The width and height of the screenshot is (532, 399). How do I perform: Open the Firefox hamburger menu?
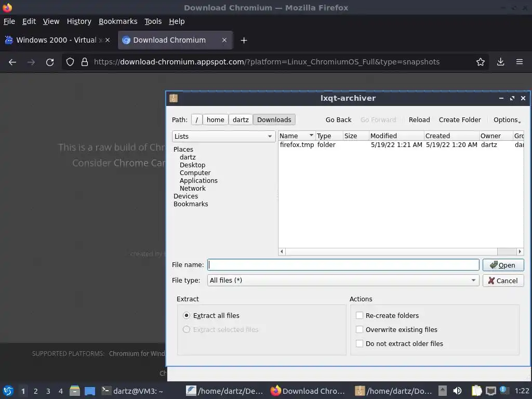pos(520,62)
